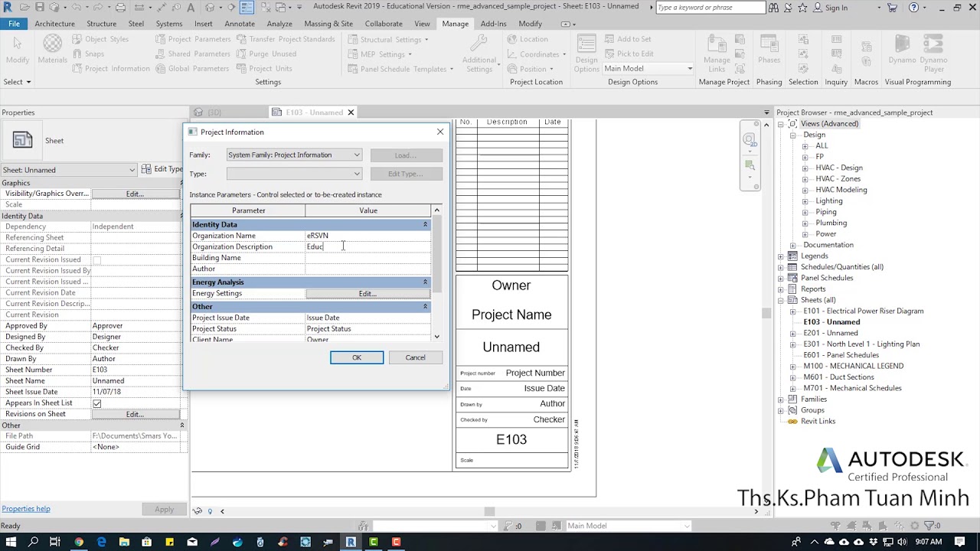Click the Materials tool in ribbon

(52, 50)
